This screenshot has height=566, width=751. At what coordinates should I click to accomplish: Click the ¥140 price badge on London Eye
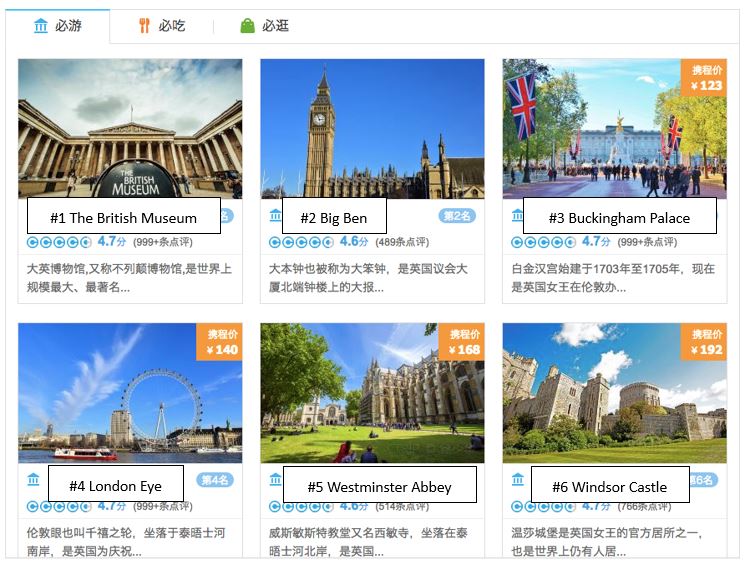(x=219, y=342)
